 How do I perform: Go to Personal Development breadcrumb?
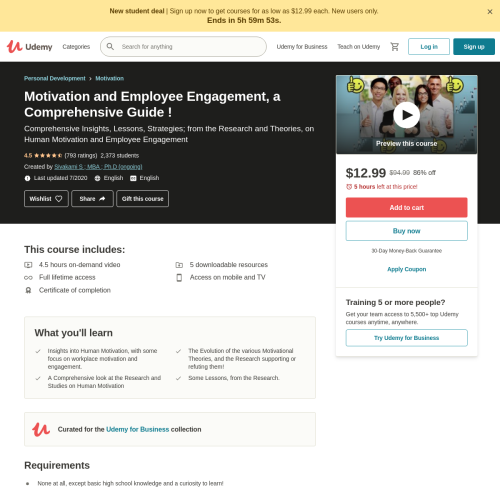(x=55, y=78)
